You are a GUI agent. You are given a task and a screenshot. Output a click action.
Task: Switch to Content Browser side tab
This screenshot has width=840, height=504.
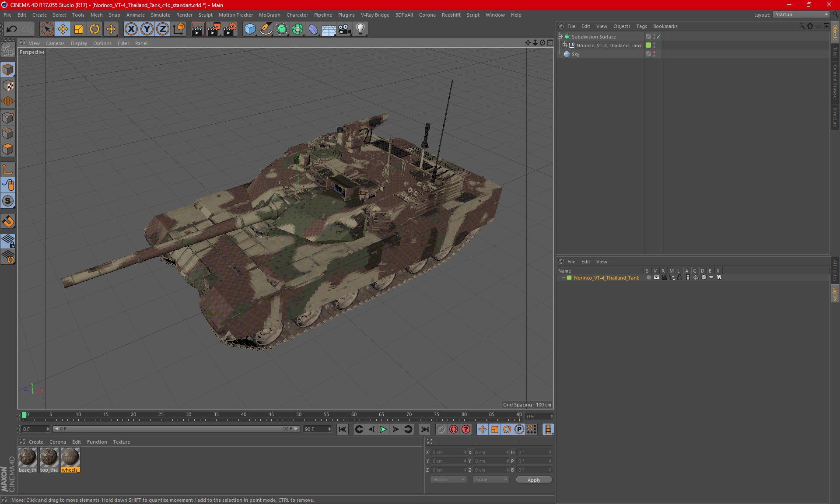(x=835, y=82)
